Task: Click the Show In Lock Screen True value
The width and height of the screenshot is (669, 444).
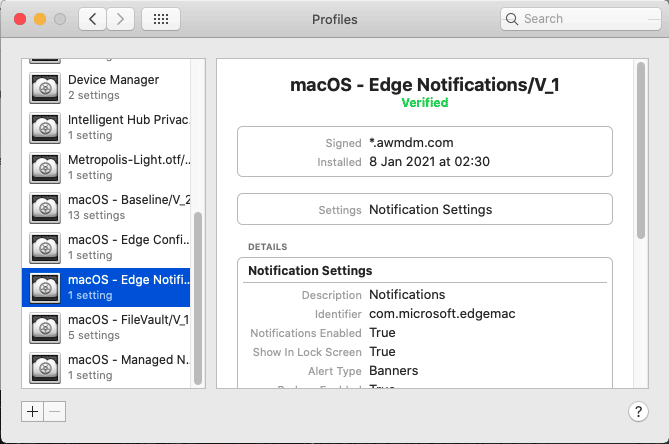Action: (x=382, y=352)
